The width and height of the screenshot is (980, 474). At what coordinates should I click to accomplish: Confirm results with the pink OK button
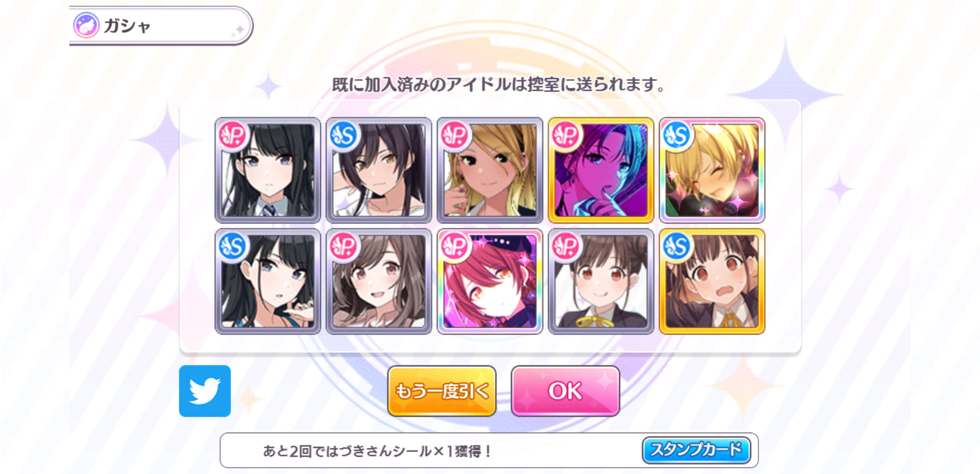click(565, 391)
